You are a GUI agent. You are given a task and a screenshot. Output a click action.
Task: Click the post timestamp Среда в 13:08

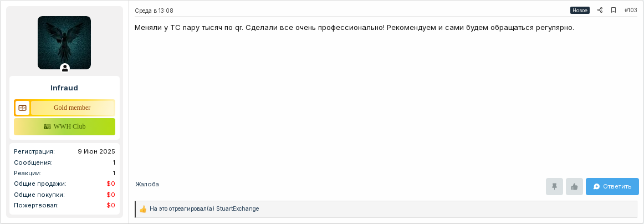click(x=154, y=11)
